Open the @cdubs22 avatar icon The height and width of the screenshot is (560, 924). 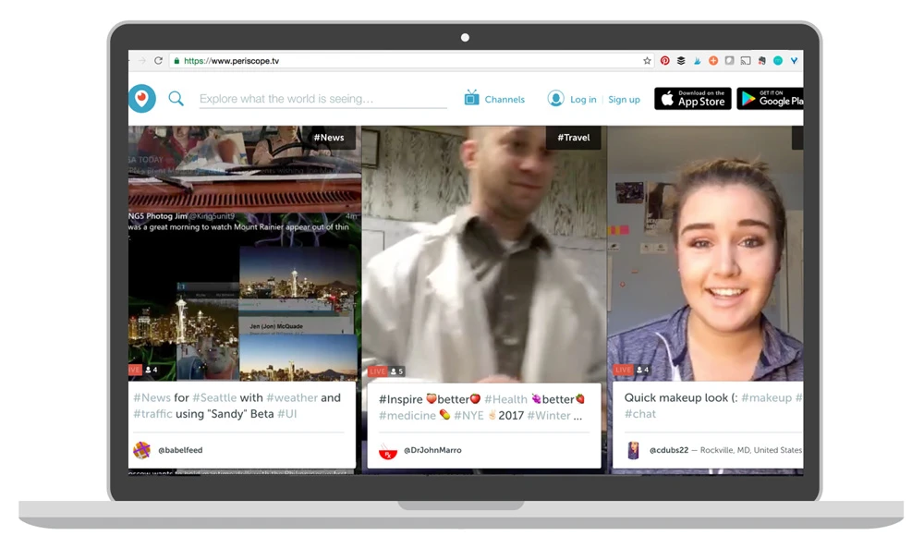coord(633,450)
